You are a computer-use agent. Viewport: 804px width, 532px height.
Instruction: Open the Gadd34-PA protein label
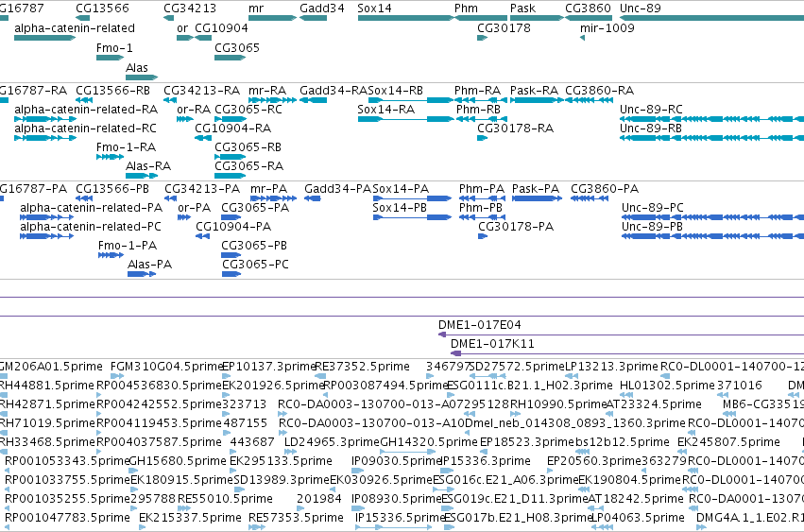coord(337,189)
